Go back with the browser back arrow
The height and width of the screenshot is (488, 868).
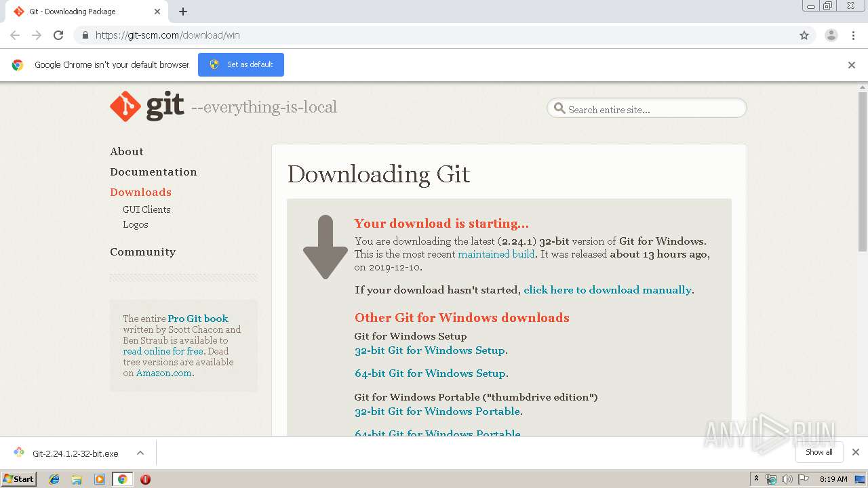[15, 35]
